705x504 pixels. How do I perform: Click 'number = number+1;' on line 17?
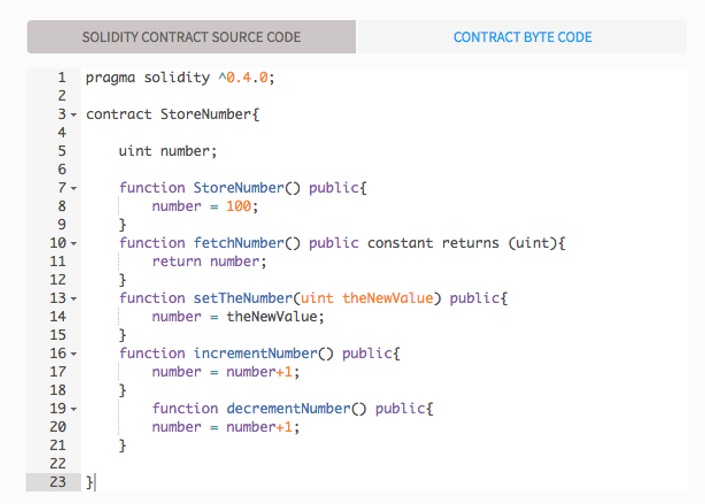pos(226,372)
